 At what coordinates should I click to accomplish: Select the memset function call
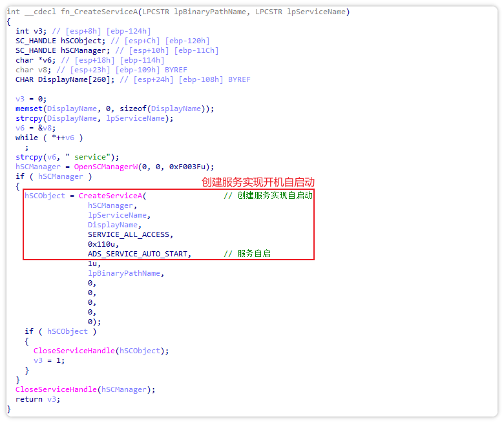click(x=29, y=108)
